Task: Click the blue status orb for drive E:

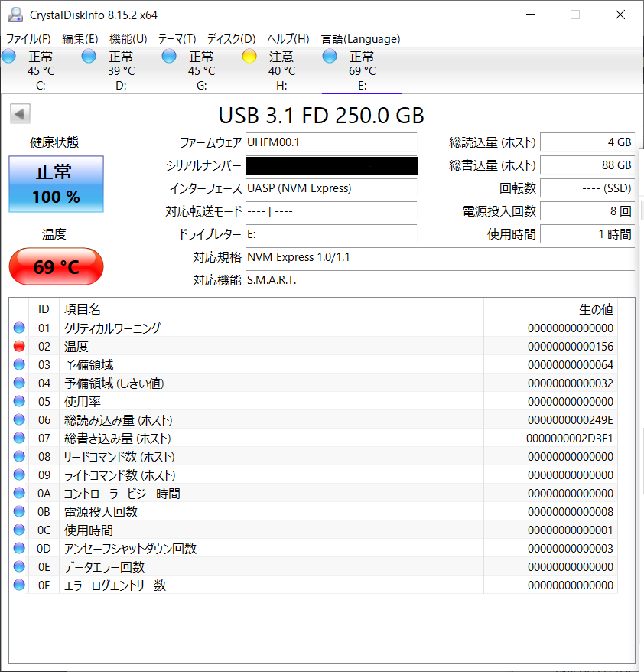Action: point(330,56)
